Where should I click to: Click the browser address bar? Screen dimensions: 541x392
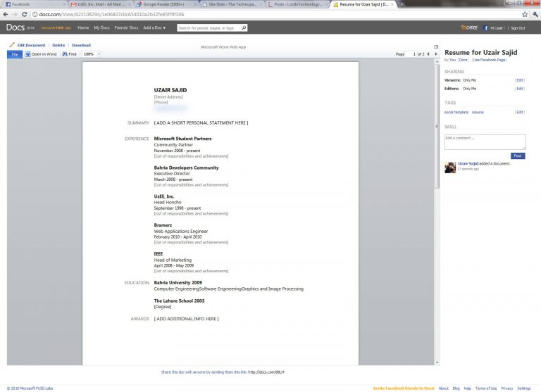(x=276, y=15)
